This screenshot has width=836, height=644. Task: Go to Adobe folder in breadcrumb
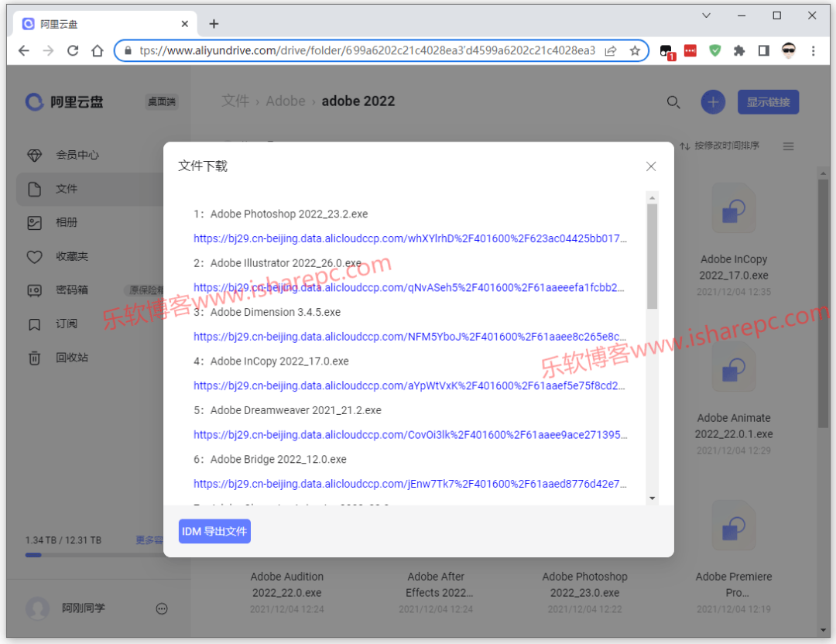tap(285, 101)
